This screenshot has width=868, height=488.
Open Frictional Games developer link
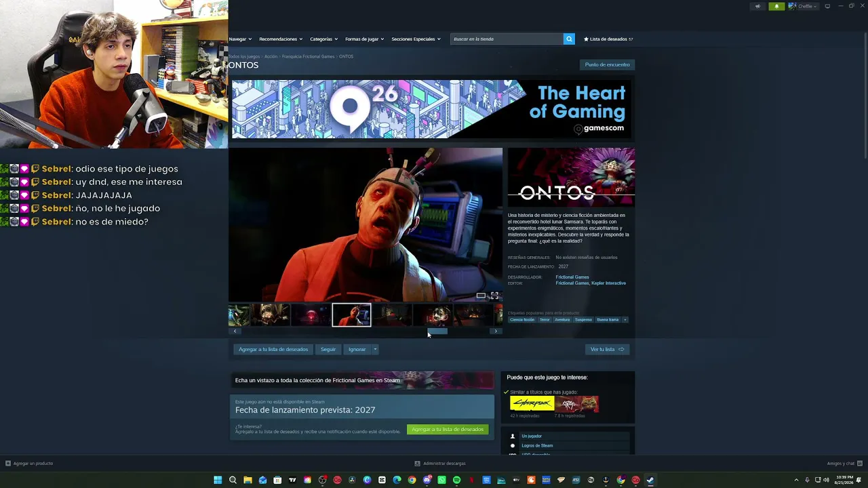tap(572, 277)
